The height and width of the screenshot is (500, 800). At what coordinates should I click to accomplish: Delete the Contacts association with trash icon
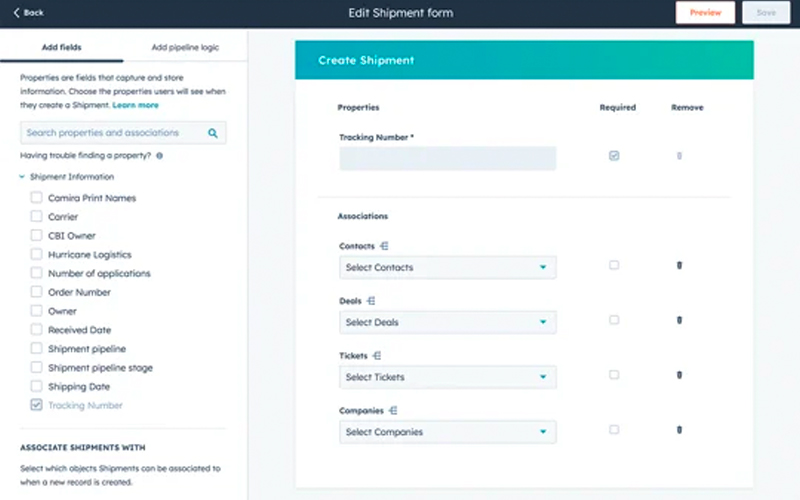(x=680, y=266)
